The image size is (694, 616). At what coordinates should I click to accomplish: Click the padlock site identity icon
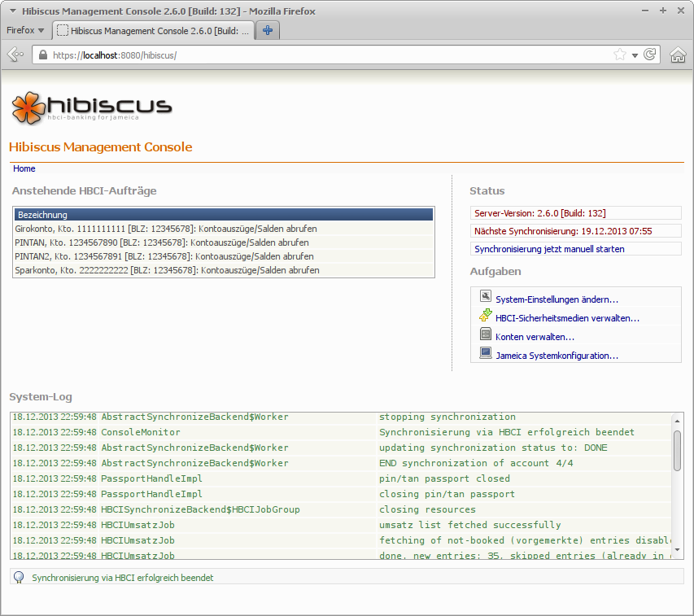(43, 55)
